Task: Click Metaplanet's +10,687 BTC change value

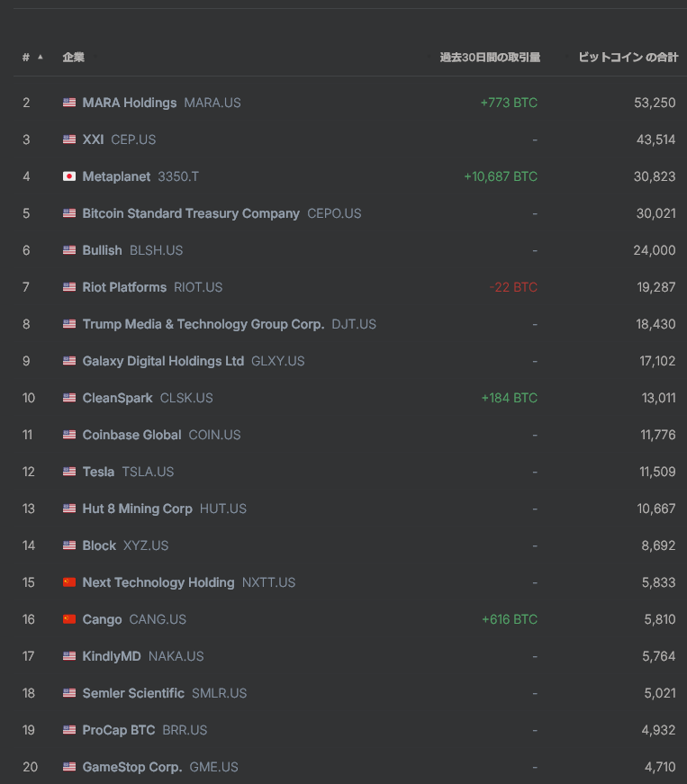Action: click(x=501, y=176)
